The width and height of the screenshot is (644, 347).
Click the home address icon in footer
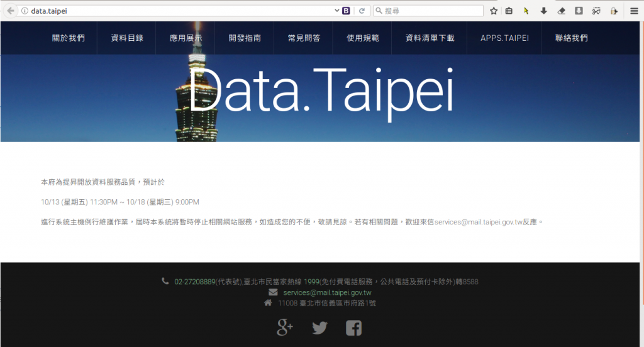pos(268,302)
